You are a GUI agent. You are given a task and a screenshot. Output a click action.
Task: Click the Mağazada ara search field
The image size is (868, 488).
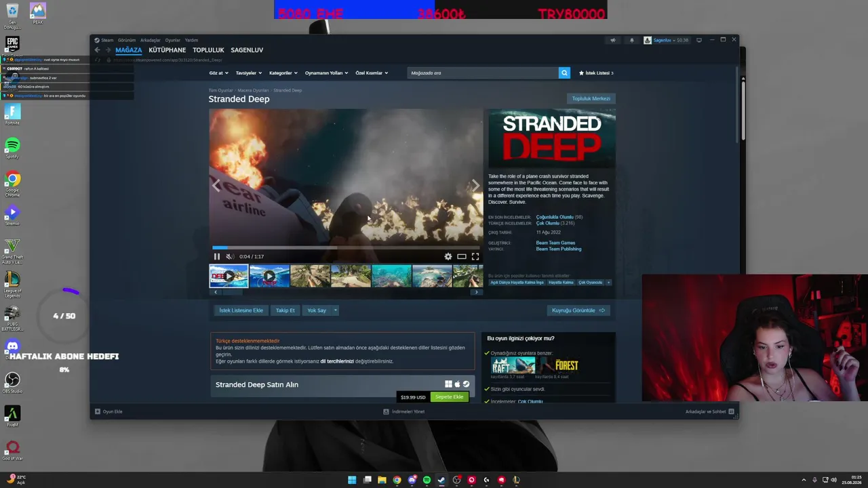(x=483, y=73)
